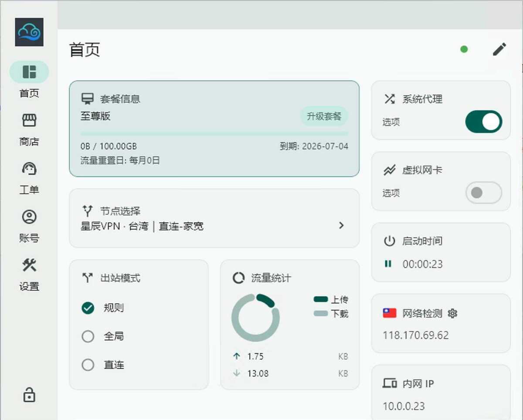Turn off the 系统代理 switch
The image size is (523, 420).
pos(484,122)
